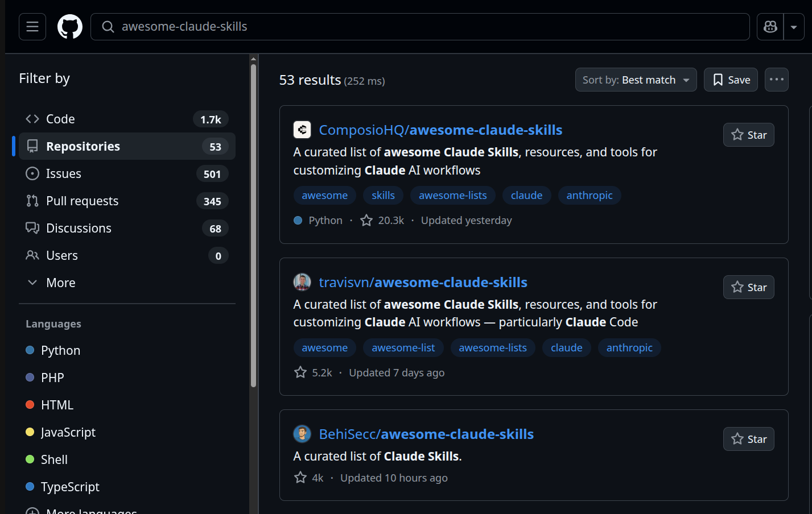This screenshot has height=514, width=812.
Task: Click the skills topic tag on ComposioHQ
Action: click(383, 196)
